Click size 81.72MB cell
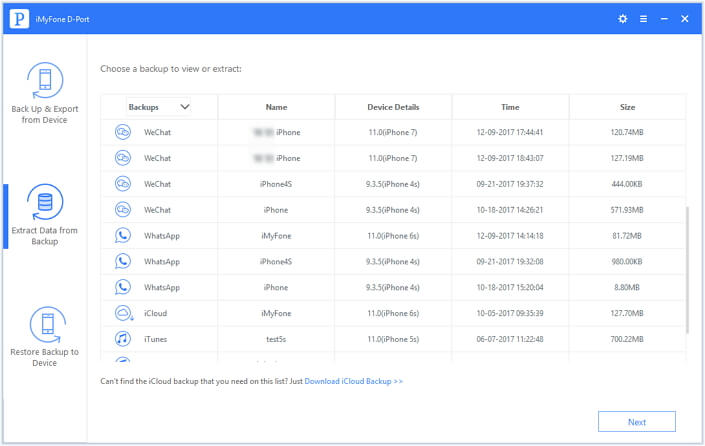The height and width of the screenshot is (446, 705). [627, 236]
